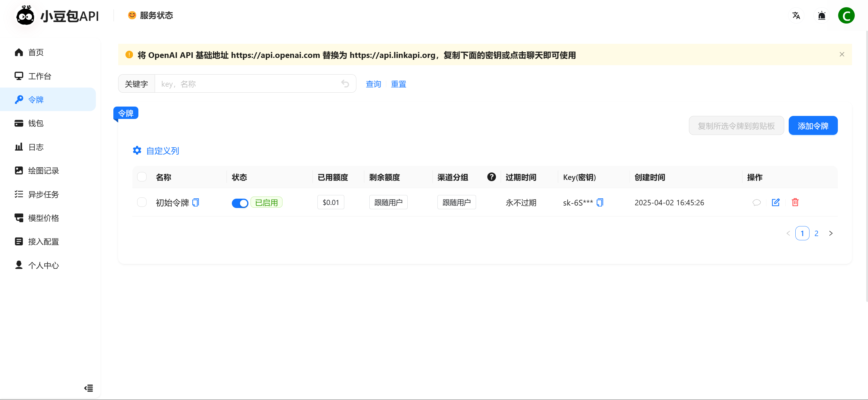Copy the 初始令牌 name
Image resolution: width=868 pixels, height=400 pixels.
[195, 202]
